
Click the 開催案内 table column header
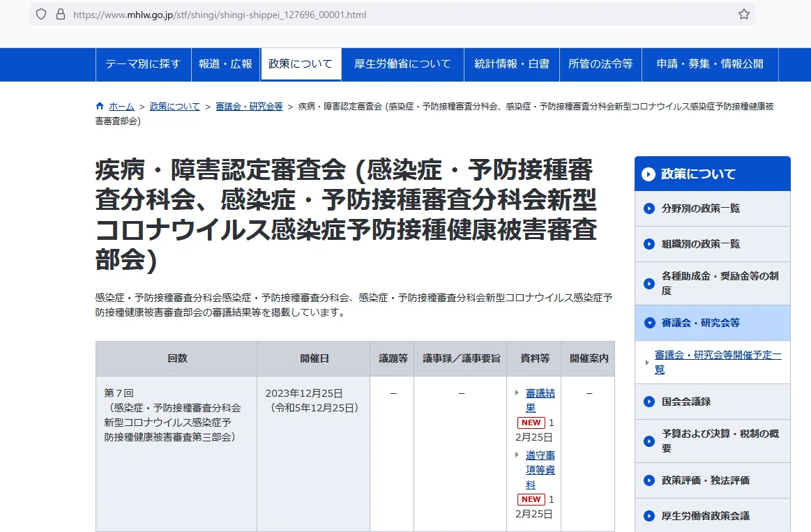pyautogui.click(x=589, y=358)
